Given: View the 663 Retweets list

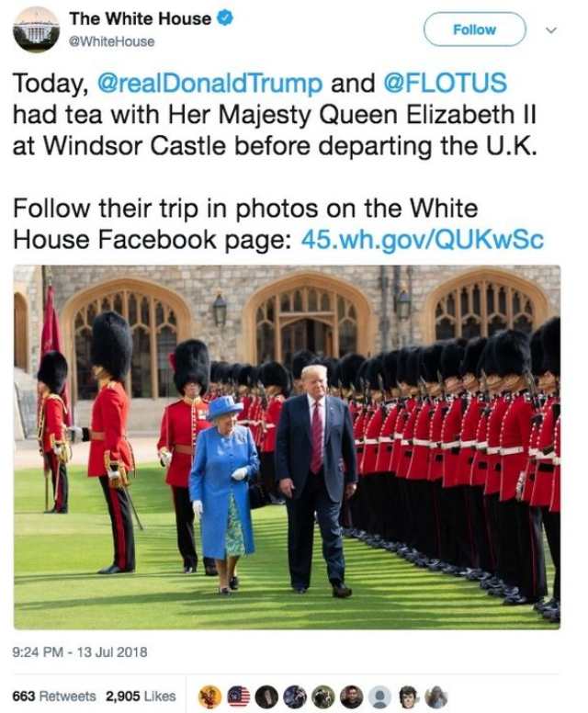Looking at the screenshot, I should [53, 696].
